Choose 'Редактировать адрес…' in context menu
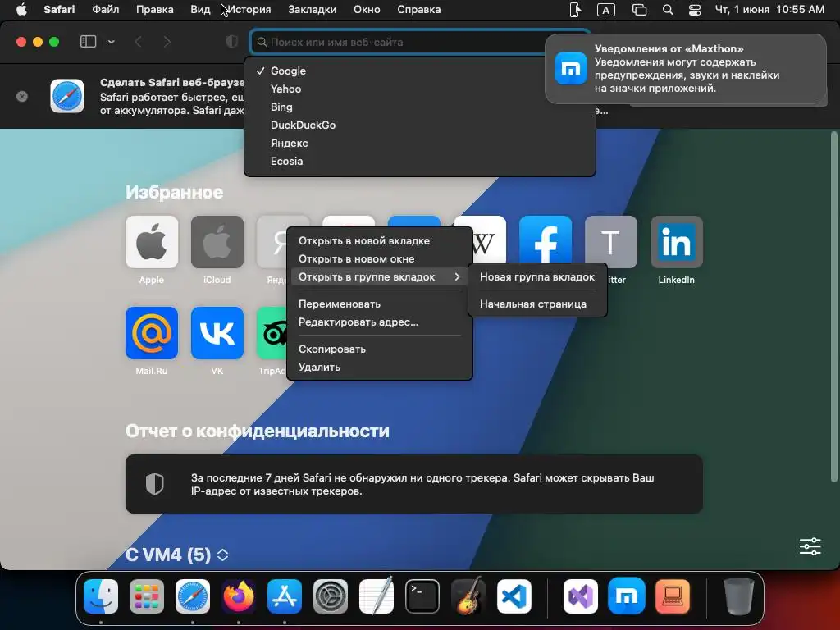Screen dimensions: 840x630 380,322
